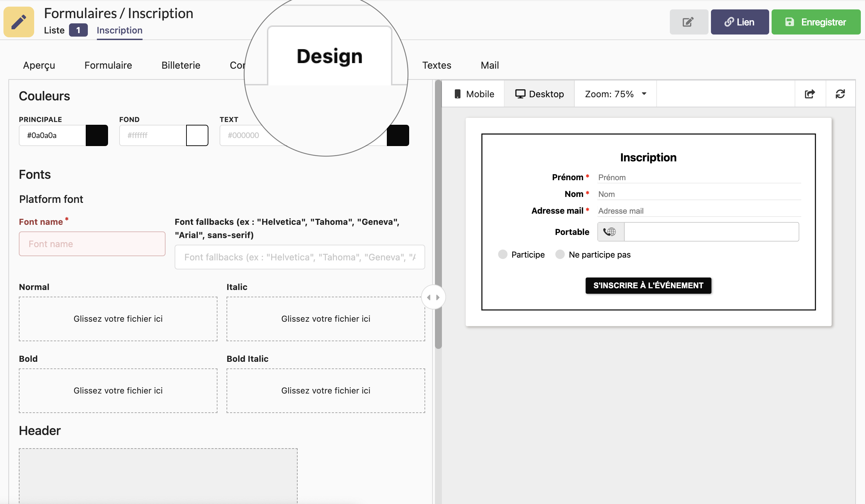Open the FOND white color swatch
Image resolution: width=865 pixels, height=504 pixels.
(x=197, y=135)
